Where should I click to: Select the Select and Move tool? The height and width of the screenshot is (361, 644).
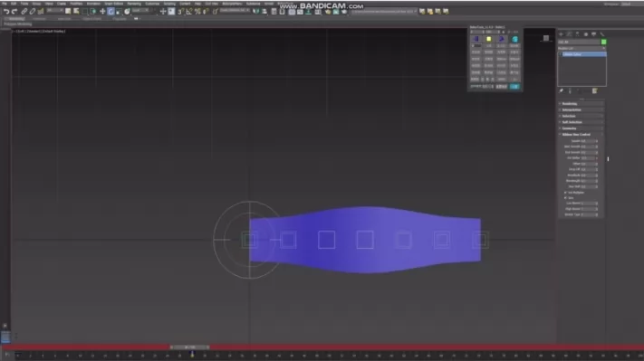(102, 12)
